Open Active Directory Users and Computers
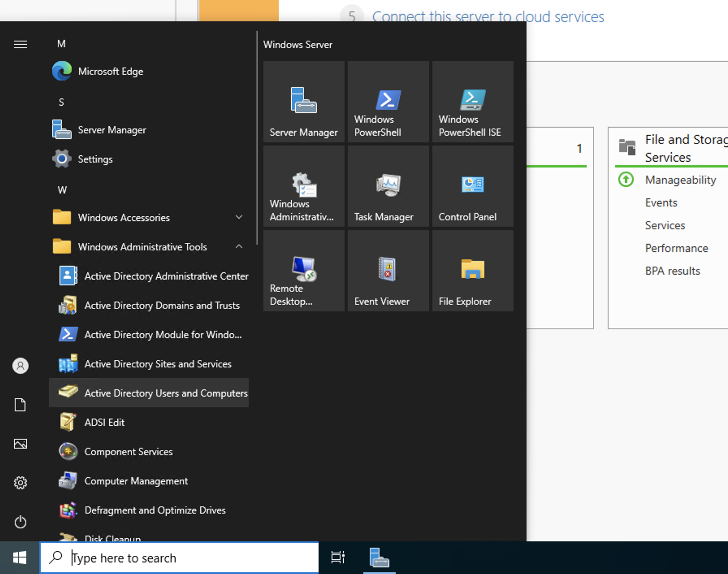Screen dimensions: 728x574 [x=149, y=393]
